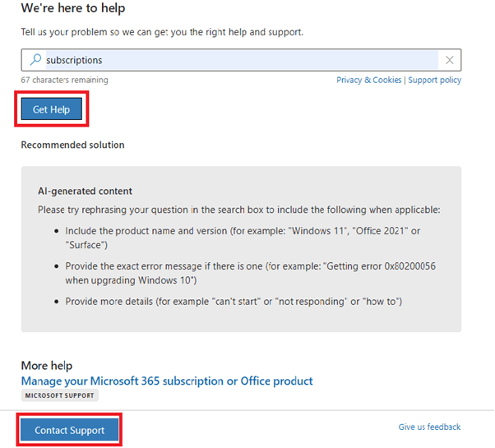Focus the search field containing 'subscriptions'
Screen dimensions: 495x448
(242, 60)
